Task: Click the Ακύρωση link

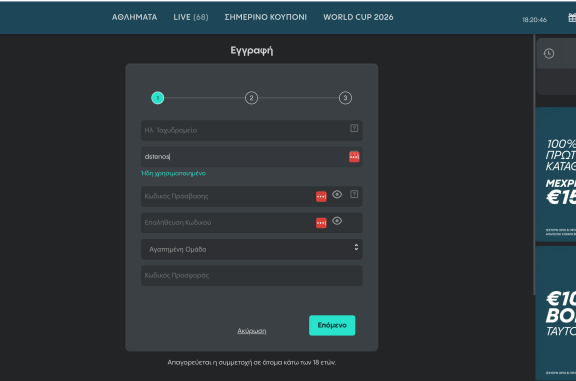Action: coord(252,331)
